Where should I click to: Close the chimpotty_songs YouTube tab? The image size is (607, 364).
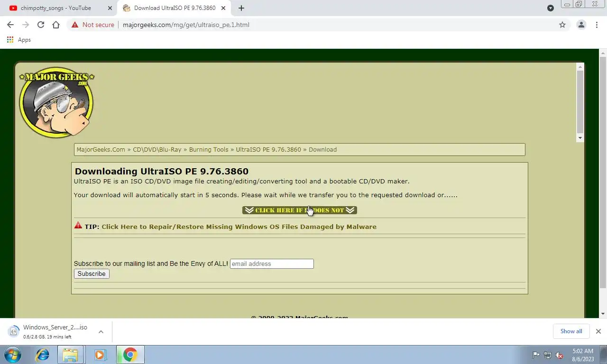click(x=110, y=8)
